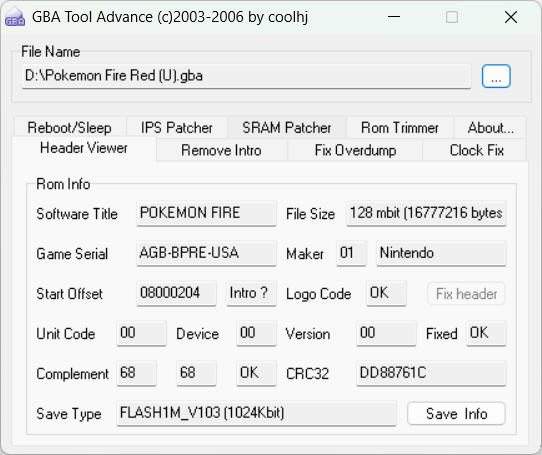Click the Fix header button
This screenshot has height=455, width=542.
466,294
